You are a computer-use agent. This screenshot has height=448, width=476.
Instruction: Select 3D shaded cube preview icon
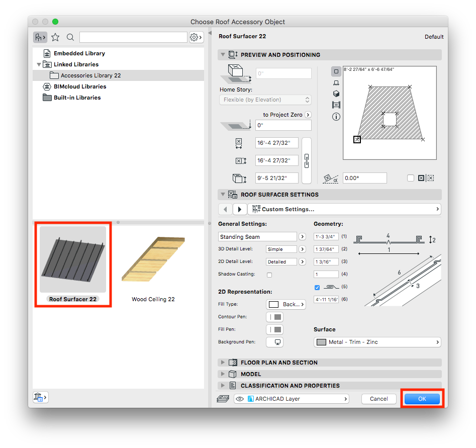(x=336, y=94)
